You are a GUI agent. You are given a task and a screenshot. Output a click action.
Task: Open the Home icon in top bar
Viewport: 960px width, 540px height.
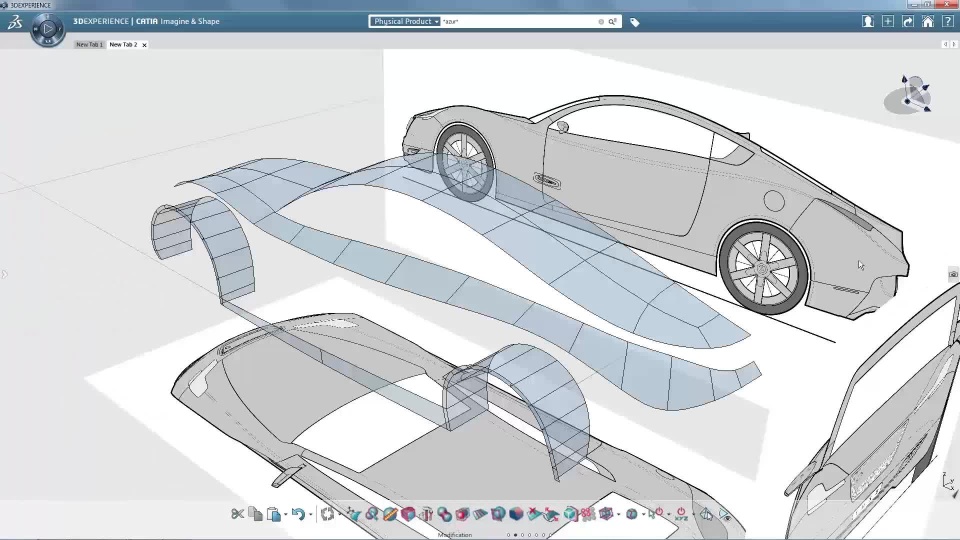(928, 21)
